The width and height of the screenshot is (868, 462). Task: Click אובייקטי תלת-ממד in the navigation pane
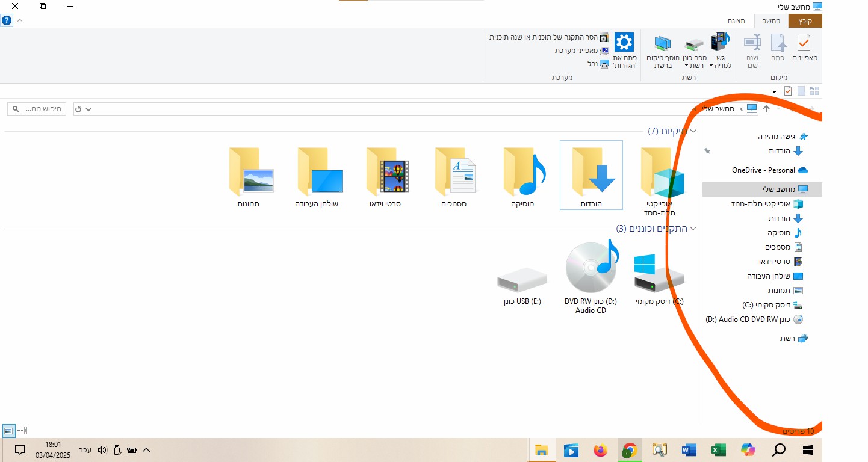coord(767,204)
